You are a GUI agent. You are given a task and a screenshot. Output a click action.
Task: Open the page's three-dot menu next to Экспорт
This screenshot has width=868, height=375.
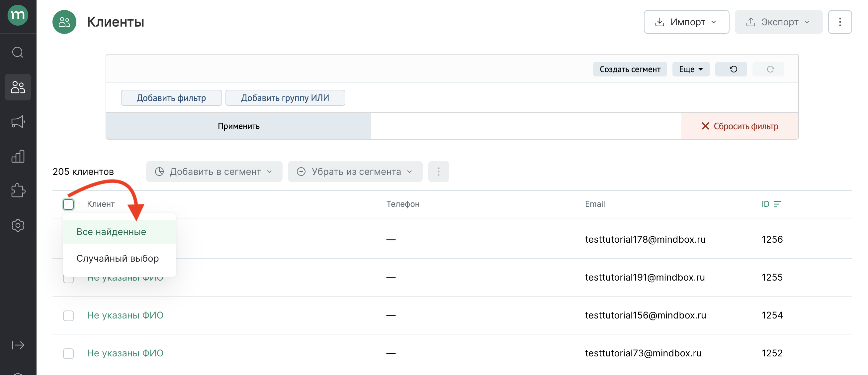pyautogui.click(x=840, y=22)
